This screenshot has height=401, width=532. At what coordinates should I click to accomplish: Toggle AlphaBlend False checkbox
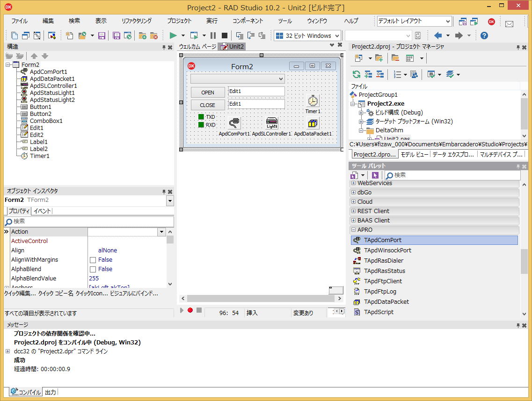click(x=93, y=269)
